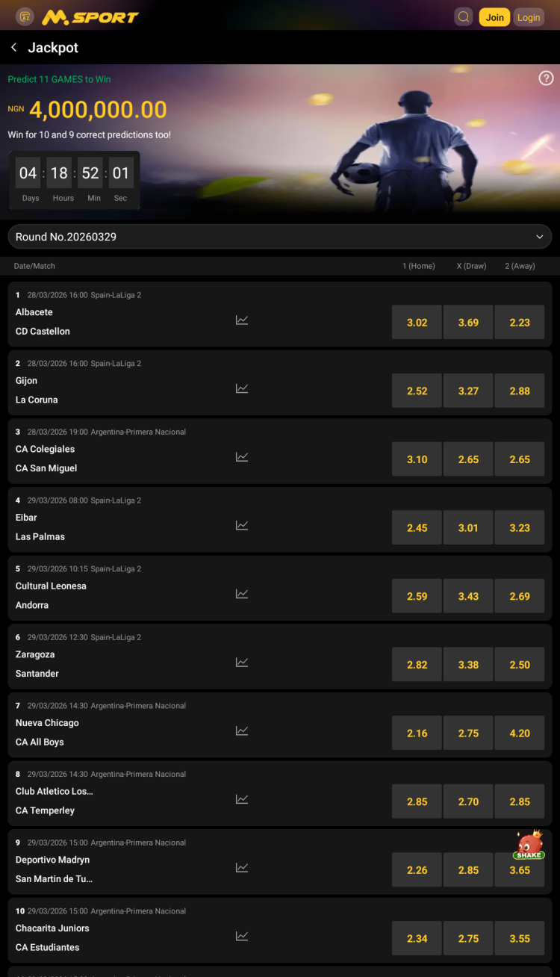Choose away win 4.20 for CA All Boys
This screenshot has height=977, width=560.
(520, 733)
